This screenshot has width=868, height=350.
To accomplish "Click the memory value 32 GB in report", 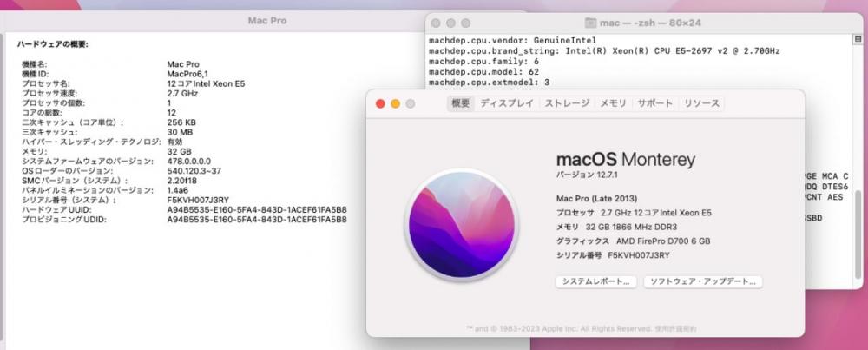I will pyautogui.click(x=180, y=151).
